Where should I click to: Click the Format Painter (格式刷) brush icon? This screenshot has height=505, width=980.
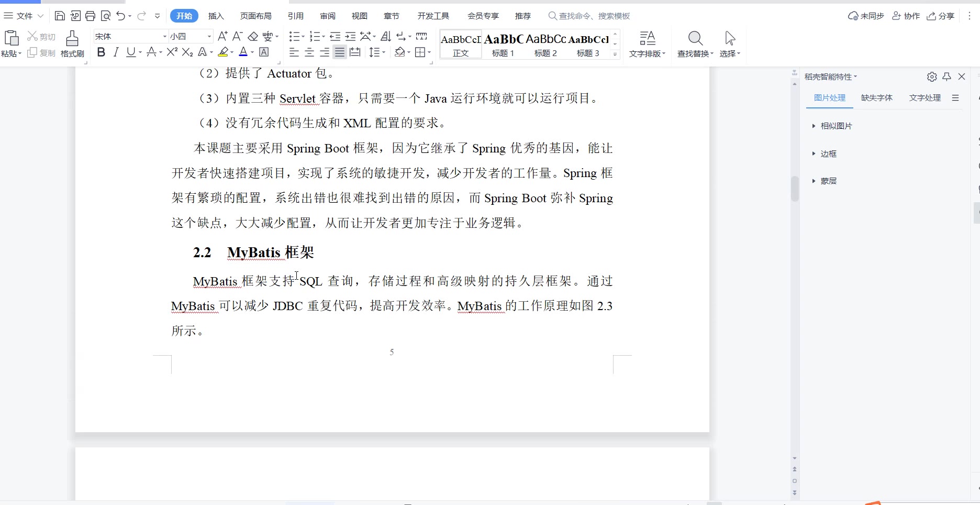(72, 38)
